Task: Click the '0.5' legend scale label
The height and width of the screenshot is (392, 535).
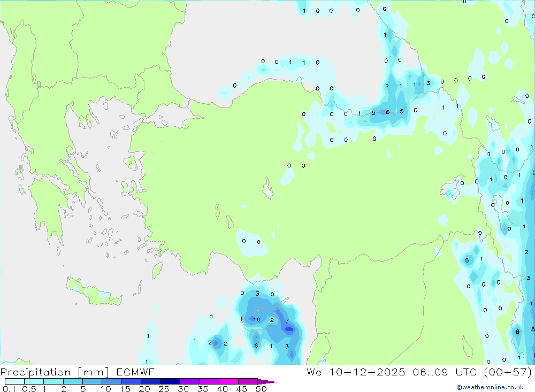Action: point(29,389)
